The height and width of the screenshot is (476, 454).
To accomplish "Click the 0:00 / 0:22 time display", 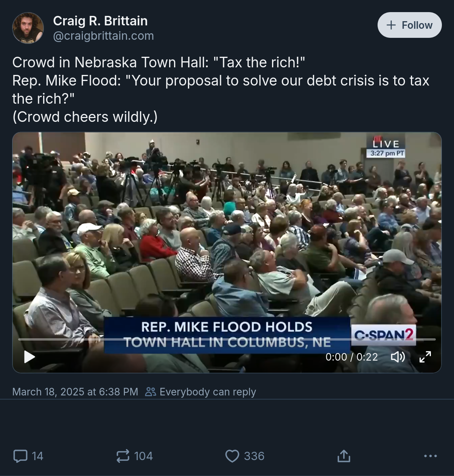I will tap(351, 357).
